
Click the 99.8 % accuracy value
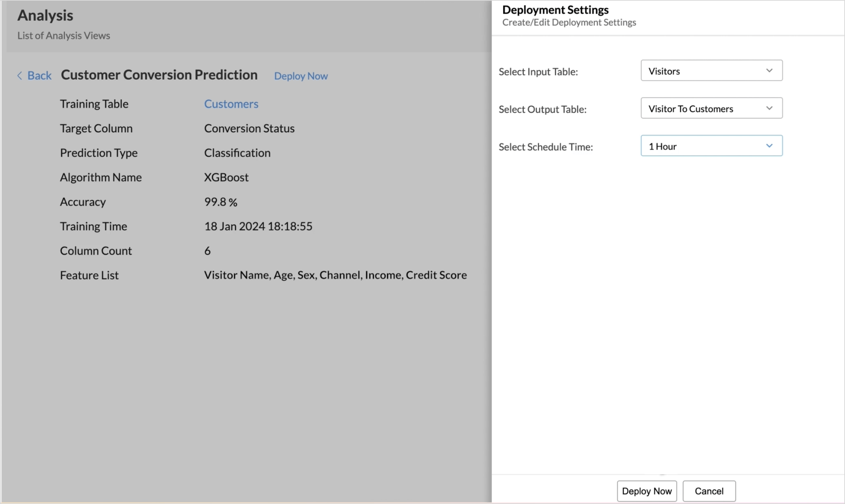click(221, 202)
